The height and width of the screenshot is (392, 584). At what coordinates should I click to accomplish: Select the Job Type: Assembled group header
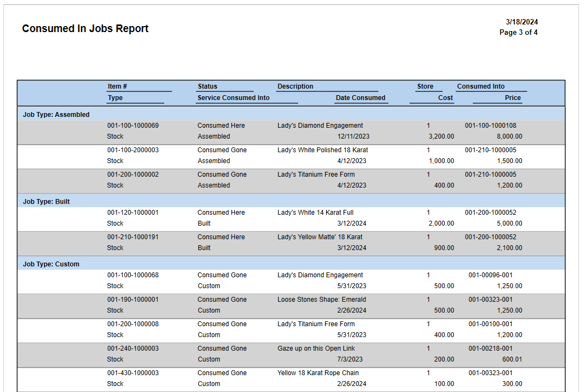(x=56, y=115)
